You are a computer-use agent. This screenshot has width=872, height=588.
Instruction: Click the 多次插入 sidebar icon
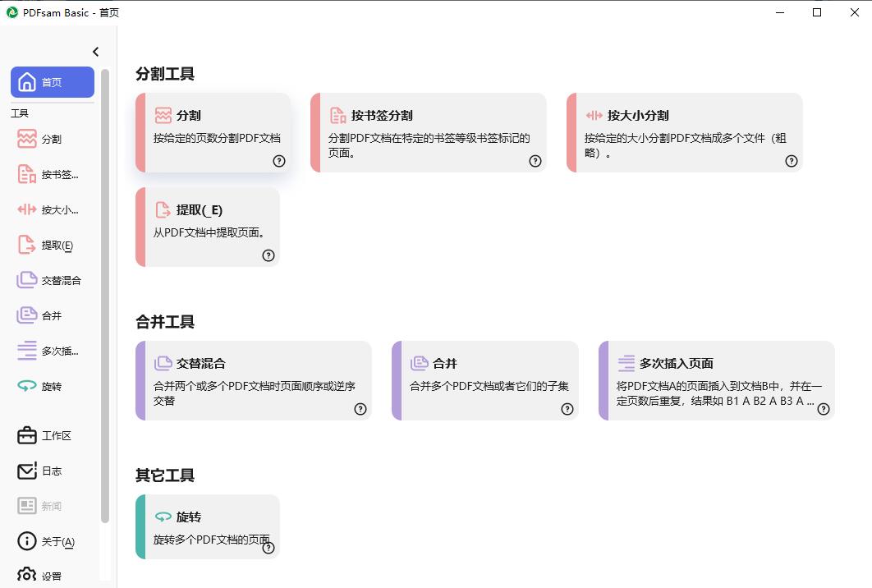27,351
